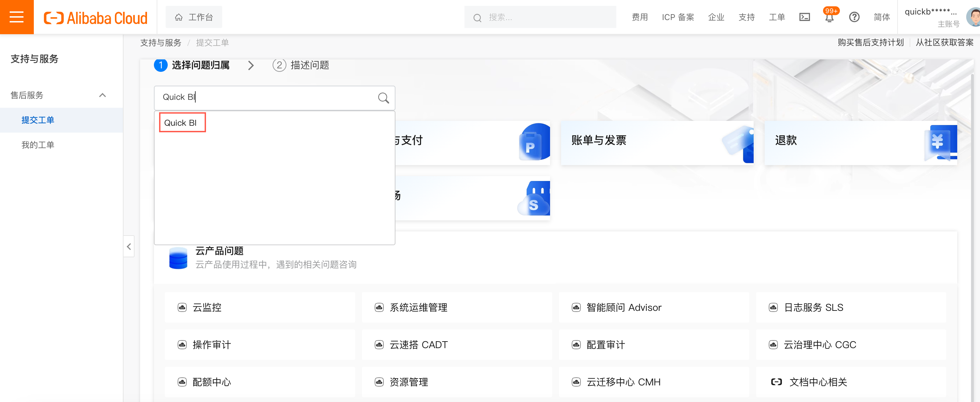Screen dimensions: 980x402
Task: Collapse the left sidebar panel arrow
Action: click(x=129, y=247)
